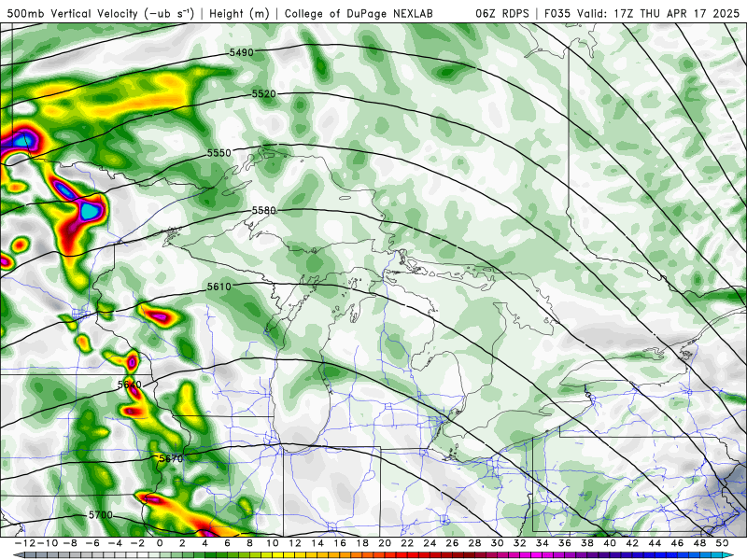Click the 6 value on the color scale

pos(227,543)
